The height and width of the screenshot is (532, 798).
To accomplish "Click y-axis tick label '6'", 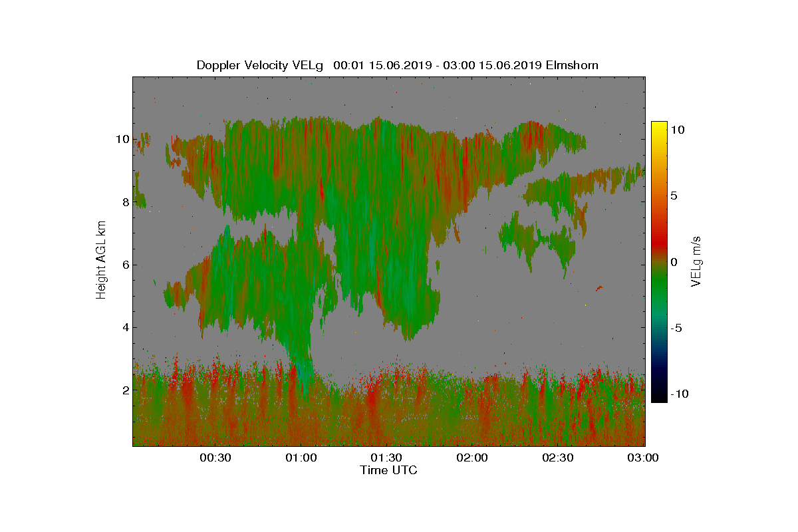I will [124, 265].
